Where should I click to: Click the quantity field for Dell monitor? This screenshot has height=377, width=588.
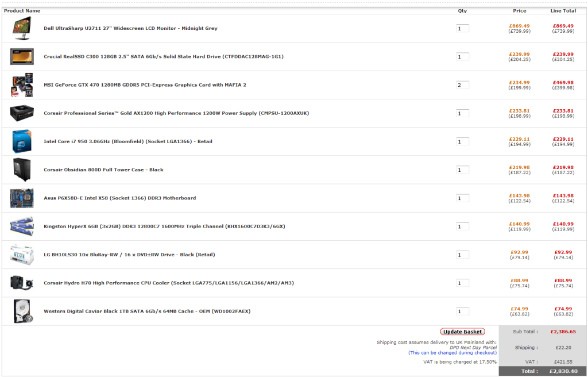click(x=462, y=28)
